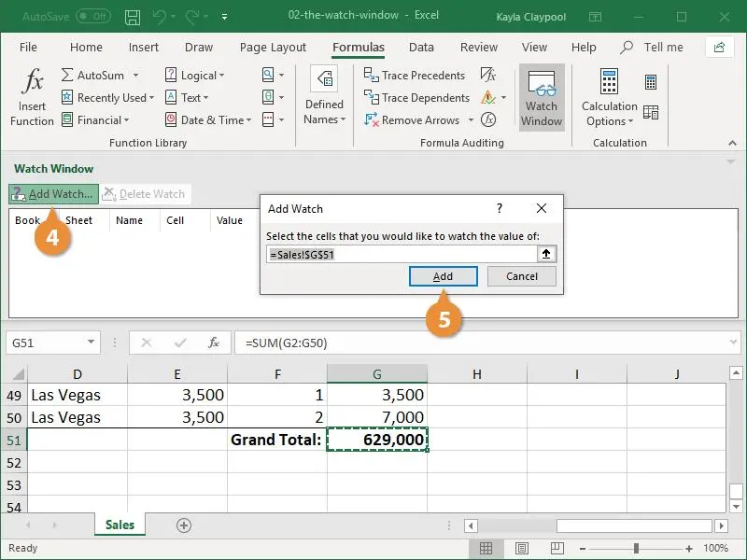Open Math & Trig functions icon

coord(268,97)
